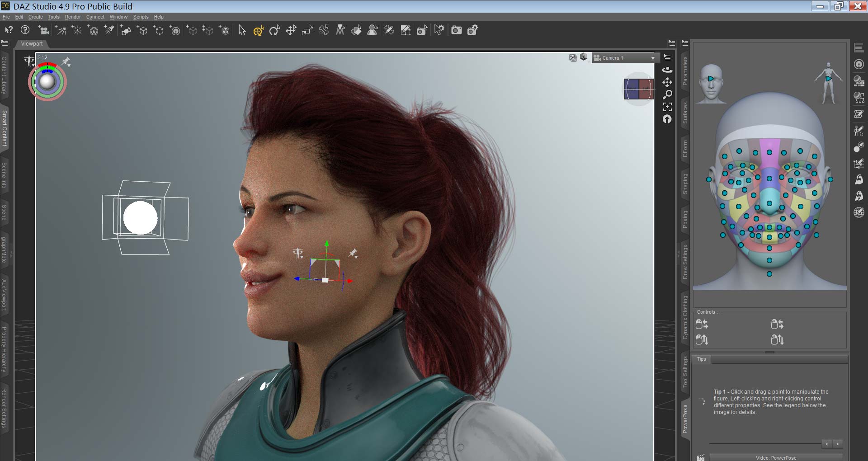Create a new spotlight from the toolbar

tap(108, 30)
